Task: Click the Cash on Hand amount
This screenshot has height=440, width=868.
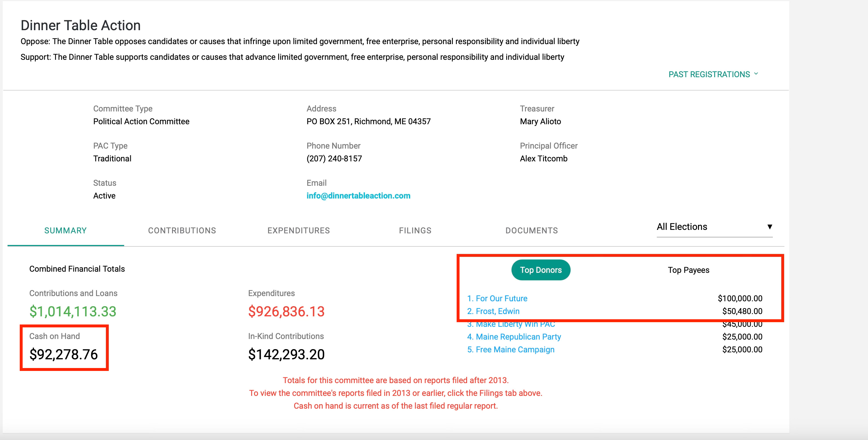Action: coord(64,354)
